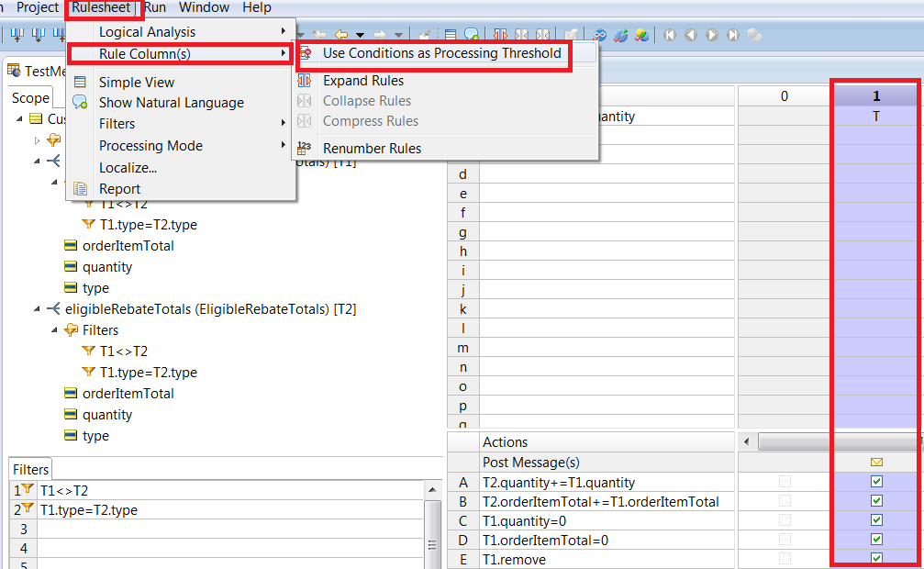
Task: Click the Previous conflict navigation button
Action: point(691,35)
